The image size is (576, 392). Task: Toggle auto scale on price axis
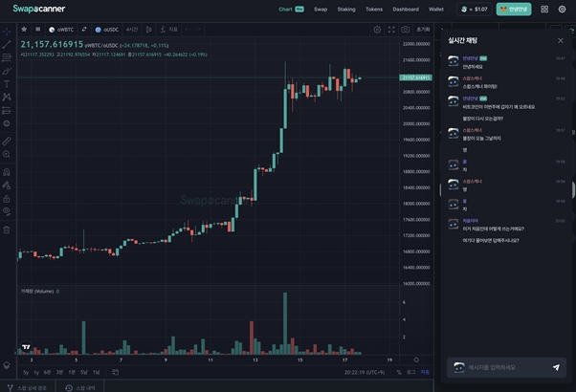(x=426, y=372)
